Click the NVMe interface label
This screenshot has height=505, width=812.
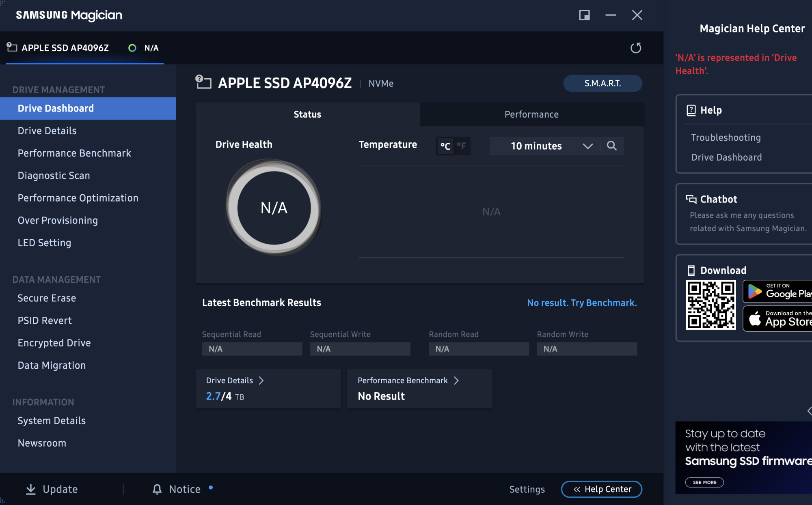(381, 83)
